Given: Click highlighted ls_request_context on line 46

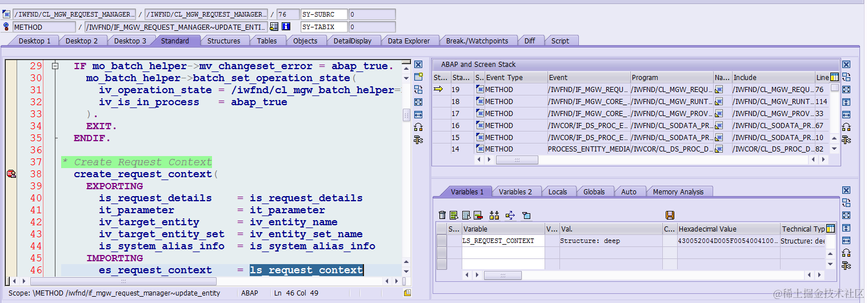Looking at the screenshot, I should pos(306,270).
